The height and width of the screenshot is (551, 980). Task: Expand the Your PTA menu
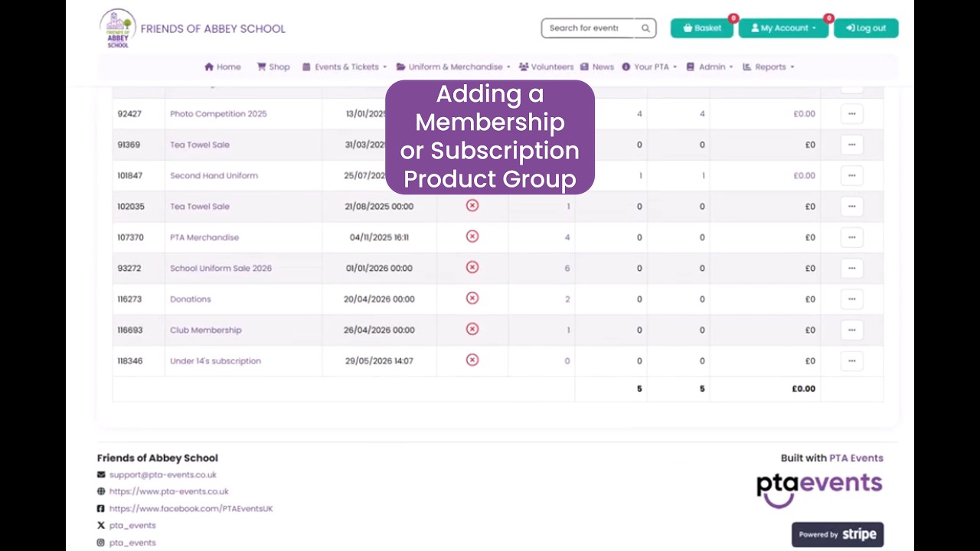pyautogui.click(x=649, y=67)
